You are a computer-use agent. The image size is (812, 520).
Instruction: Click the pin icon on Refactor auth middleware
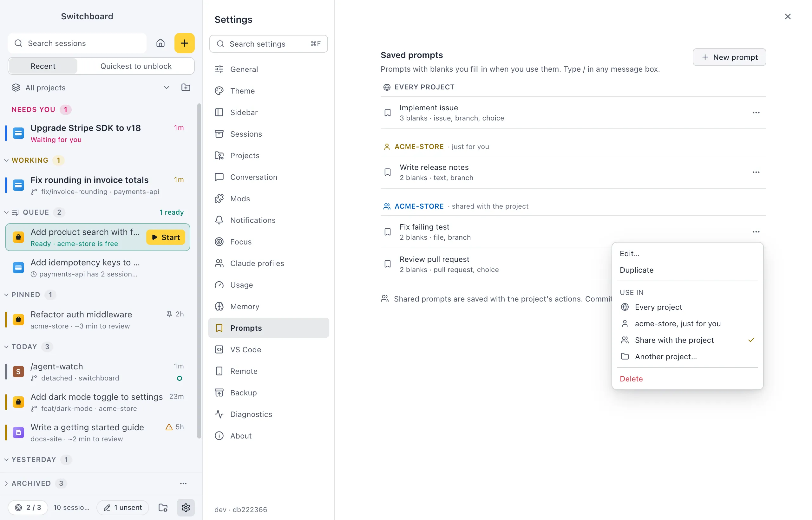(169, 314)
